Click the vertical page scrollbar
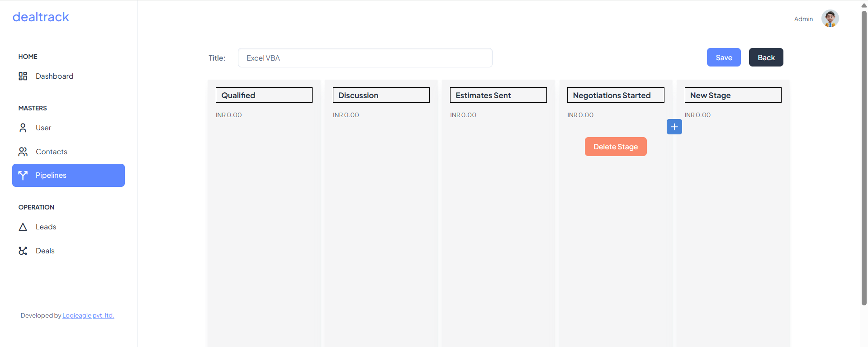The image size is (868, 347). coord(864,157)
